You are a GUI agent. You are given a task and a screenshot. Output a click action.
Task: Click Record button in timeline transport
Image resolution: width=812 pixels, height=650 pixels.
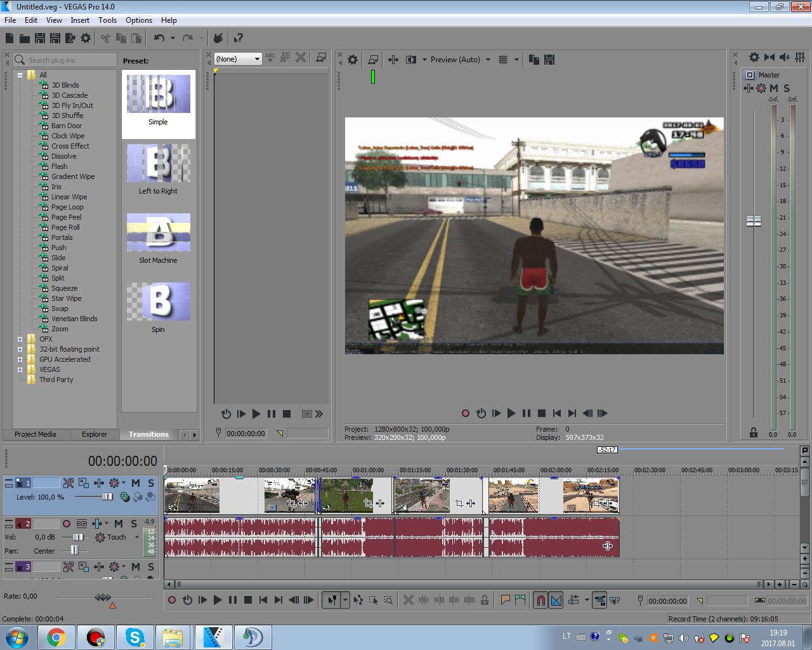coord(172,600)
